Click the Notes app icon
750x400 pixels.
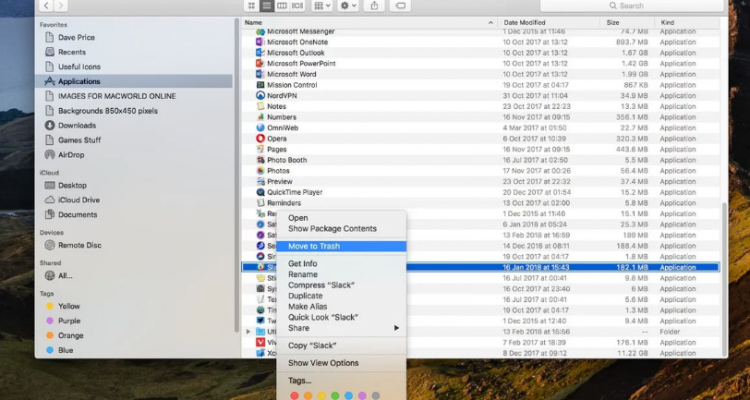point(260,106)
